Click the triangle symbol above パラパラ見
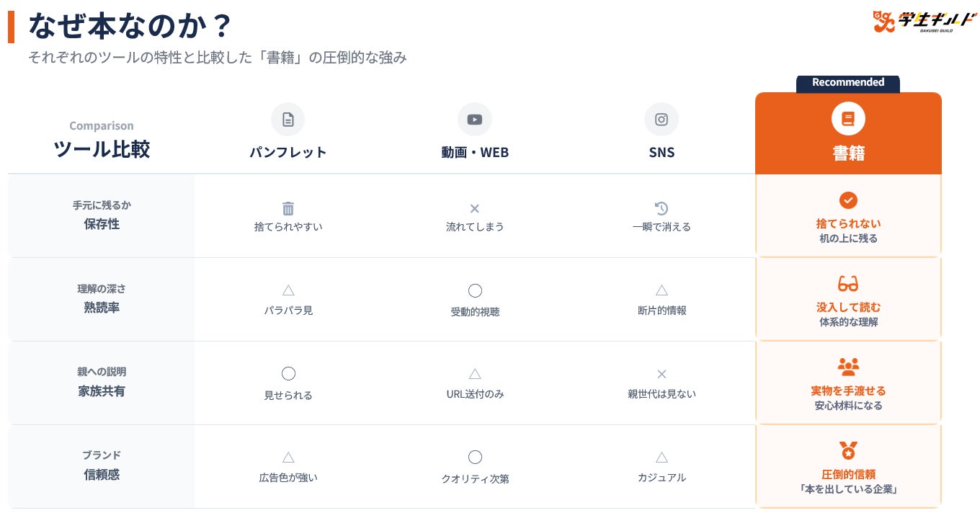The height and width of the screenshot is (513, 980). (288, 290)
